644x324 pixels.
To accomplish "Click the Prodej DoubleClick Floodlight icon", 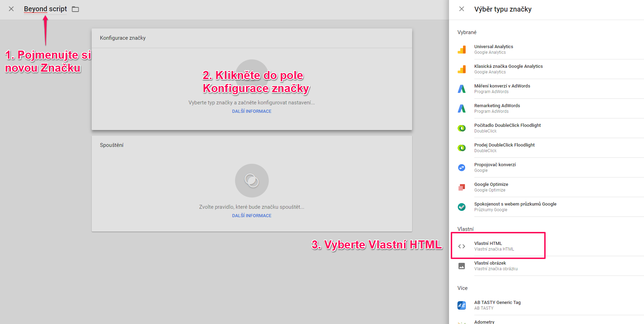I will pyautogui.click(x=462, y=148).
